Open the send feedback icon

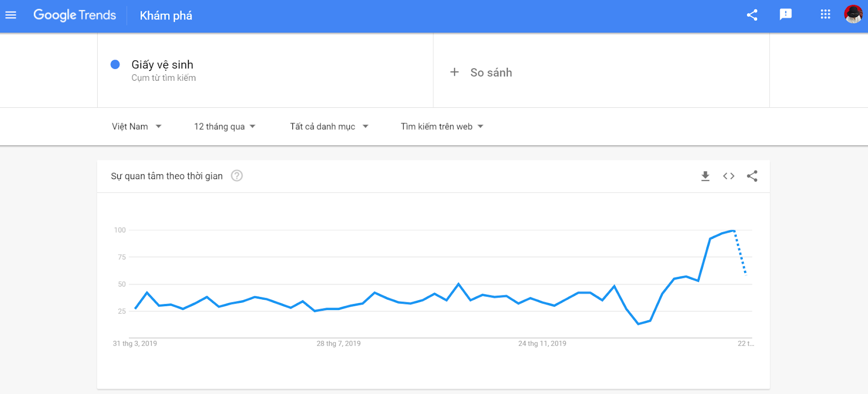[x=786, y=15]
